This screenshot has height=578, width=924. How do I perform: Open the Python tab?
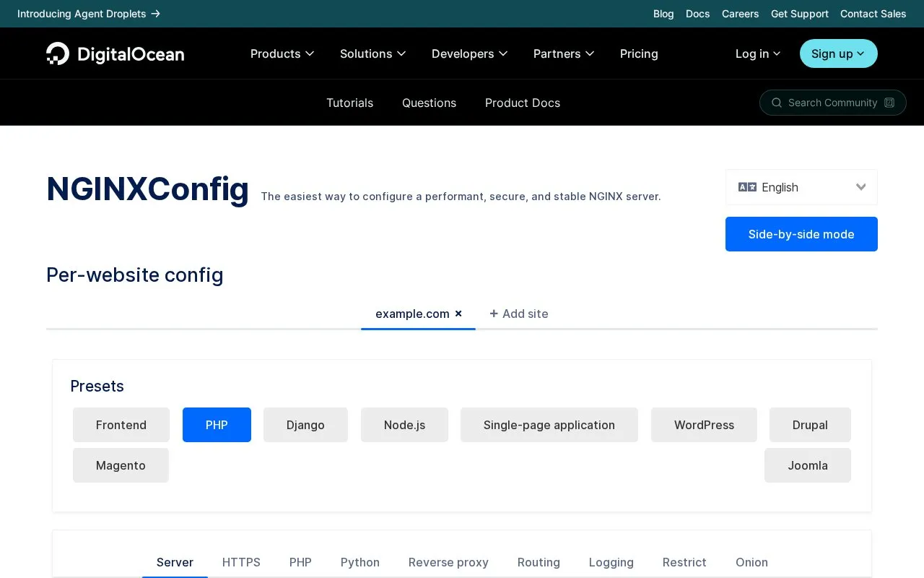[360, 562]
